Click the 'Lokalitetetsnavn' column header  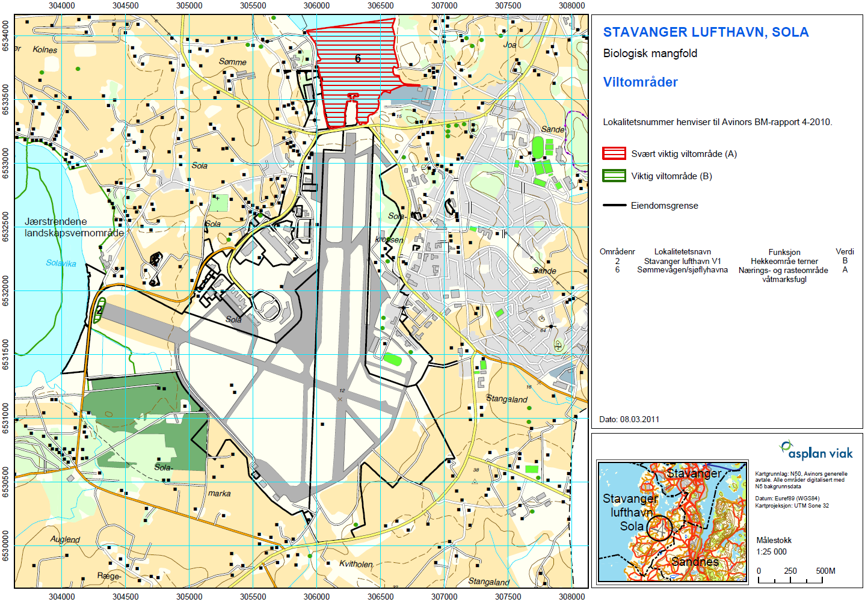pyautogui.click(x=683, y=252)
